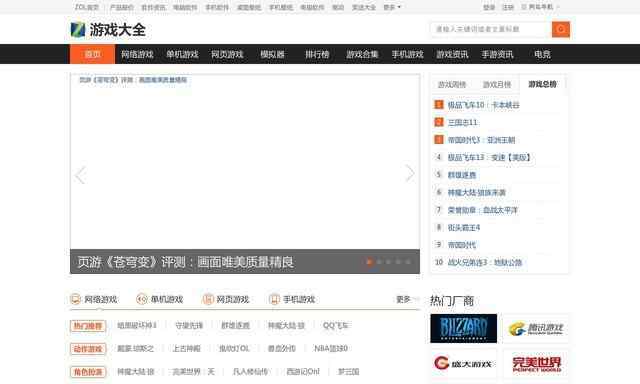Go to previous slide with left arrow
Viewport: 640px width, 384px height.
tap(80, 175)
